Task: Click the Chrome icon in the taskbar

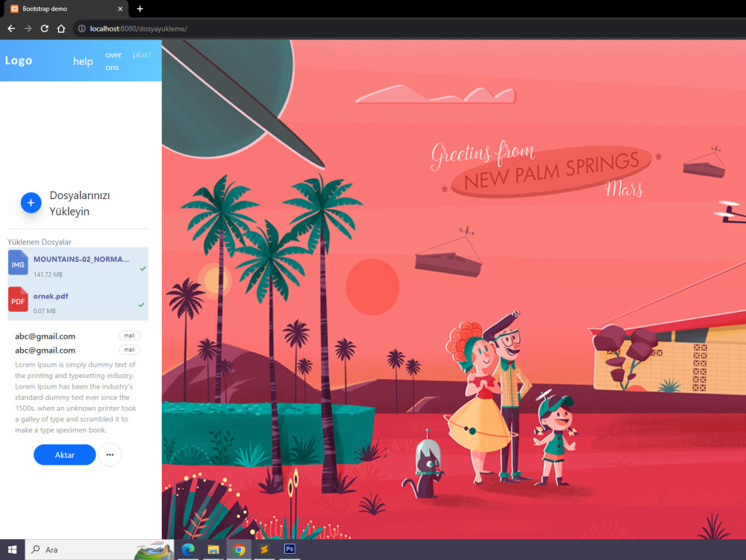Action: pos(239,550)
